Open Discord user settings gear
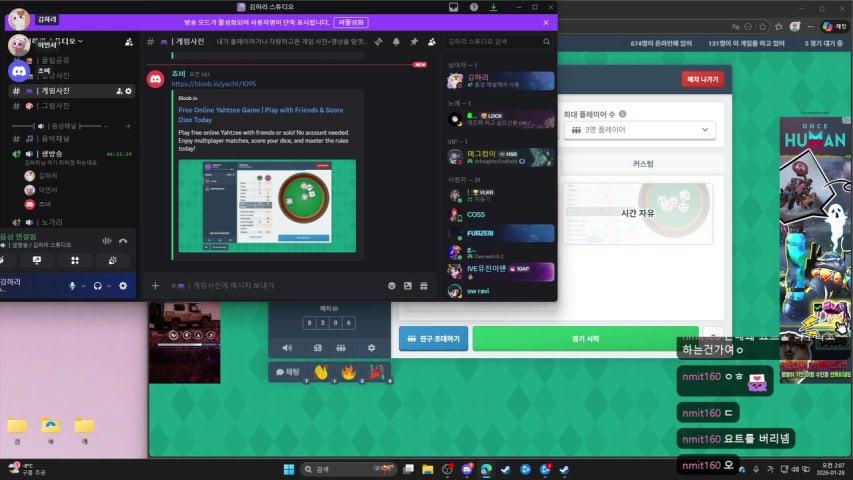Screen dimensions: 853x480 point(123,286)
